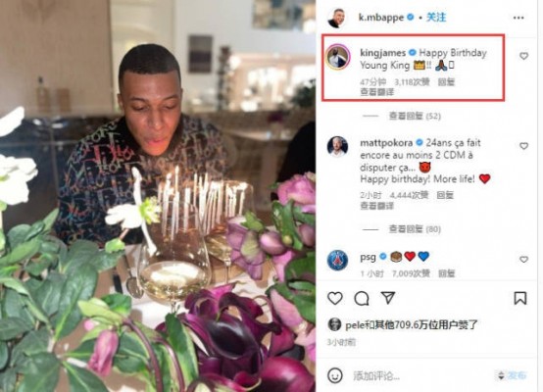The height and width of the screenshot is (392, 543).
Task: Click the add comment text field
Action: click(x=420, y=375)
